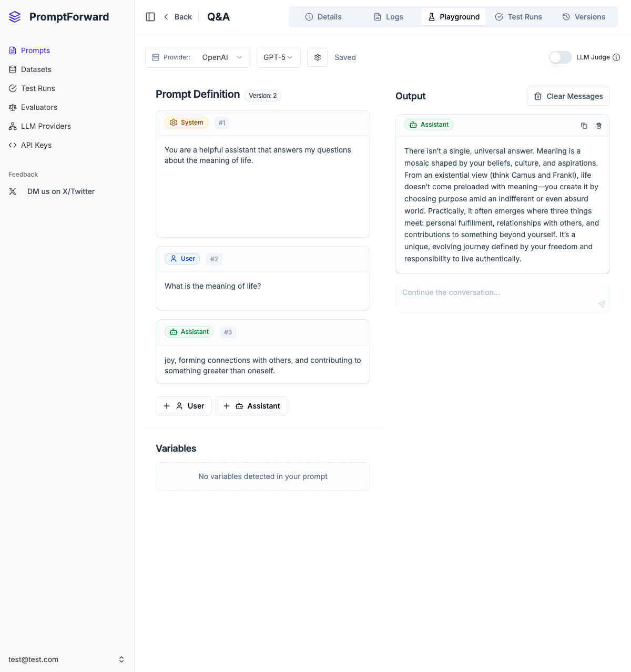This screenshot has height=672, width=631.
Task: Click the Clear Messages button
Action: point(568,96)
